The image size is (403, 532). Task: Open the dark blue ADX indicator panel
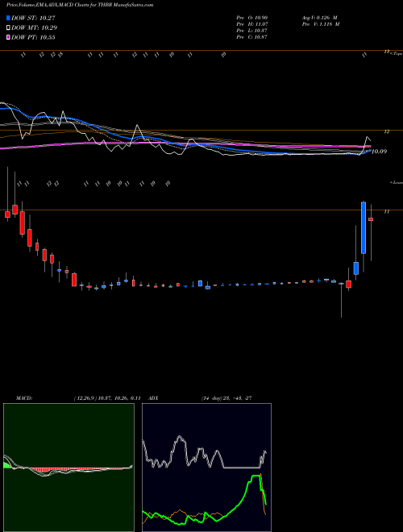coord(206,468)
